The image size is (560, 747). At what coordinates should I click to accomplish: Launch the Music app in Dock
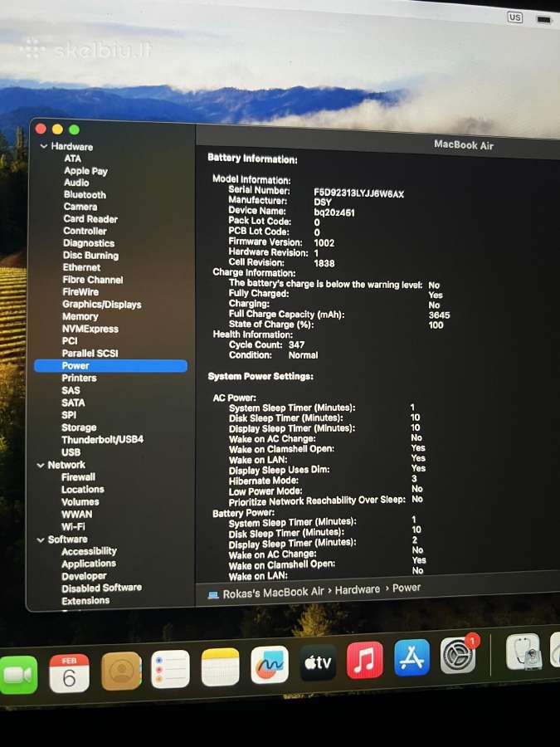click(365, 660)
